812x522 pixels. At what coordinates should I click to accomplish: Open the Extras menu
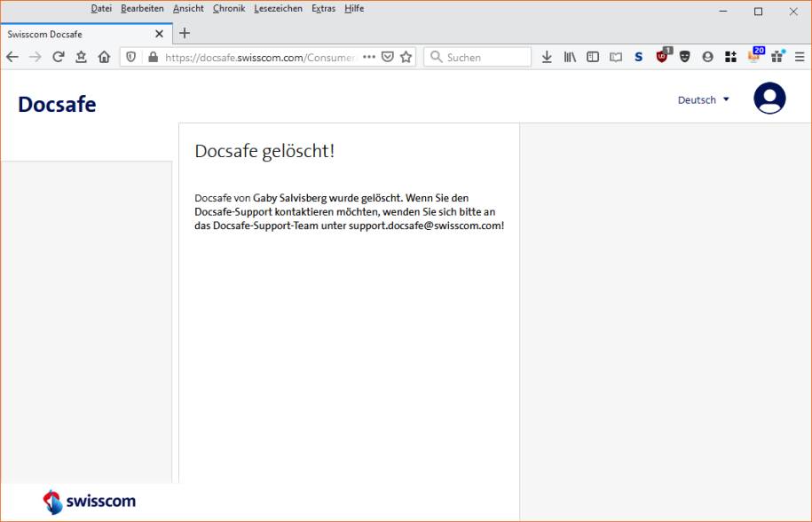point(323,8)
